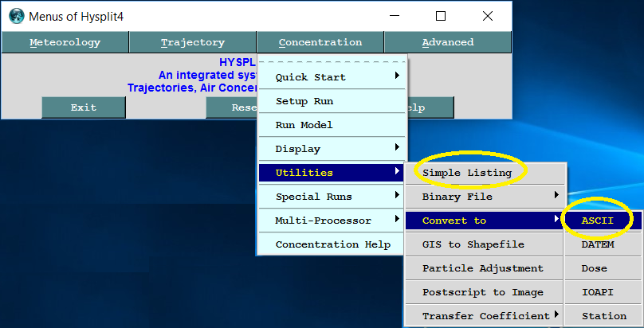The image size is (644, 328).
Task: Select the Run Model menu entry
Action: (332, 125)
